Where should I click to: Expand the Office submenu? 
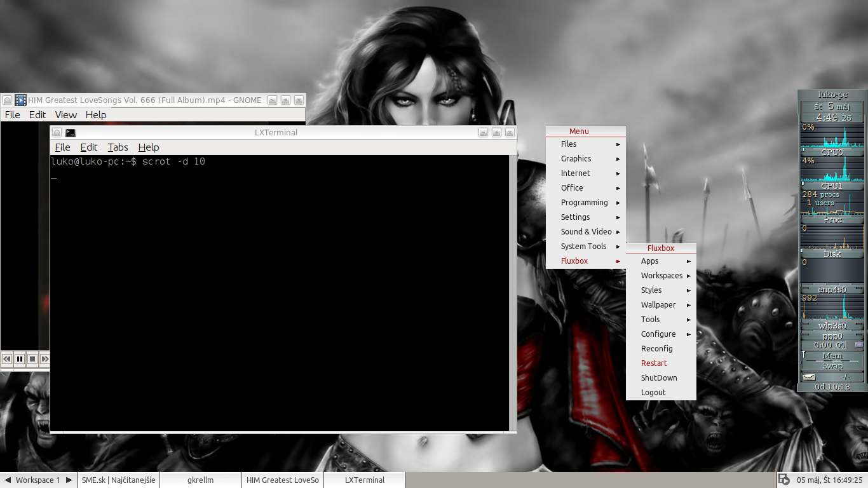coord(586,188)
